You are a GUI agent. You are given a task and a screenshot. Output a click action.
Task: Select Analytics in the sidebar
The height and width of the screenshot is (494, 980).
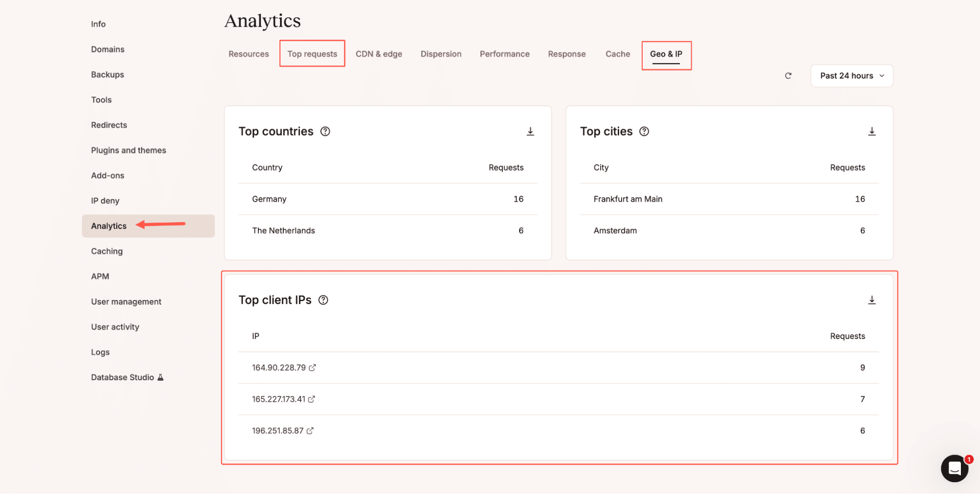pyautogui.click(x=108, y=226)
